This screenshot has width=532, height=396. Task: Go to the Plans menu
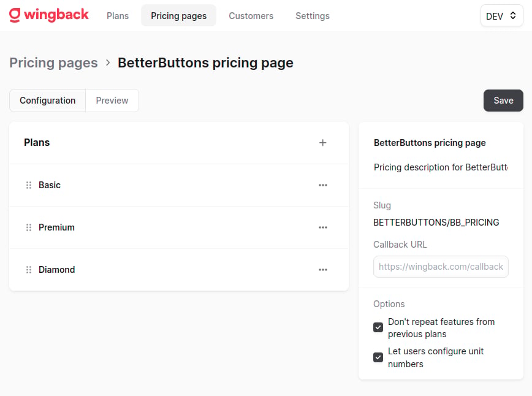coord(118,15)
